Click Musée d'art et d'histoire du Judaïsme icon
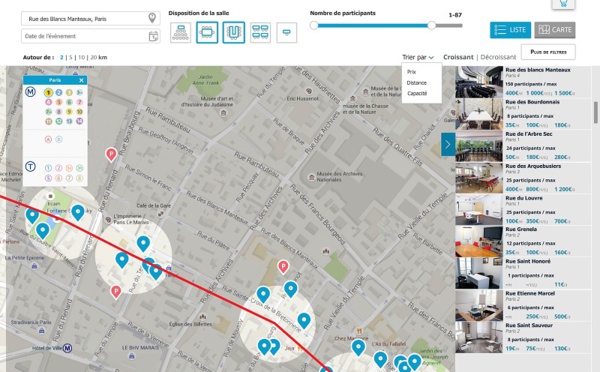Screen dimensions: 600x372 pos(223,113)
